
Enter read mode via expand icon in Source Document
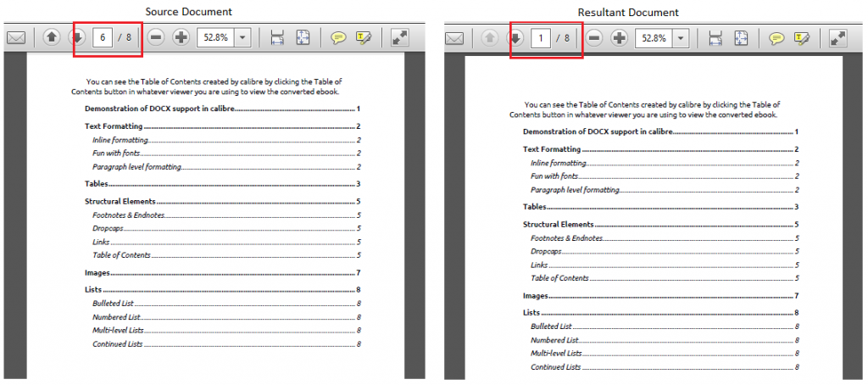[398, 38]
